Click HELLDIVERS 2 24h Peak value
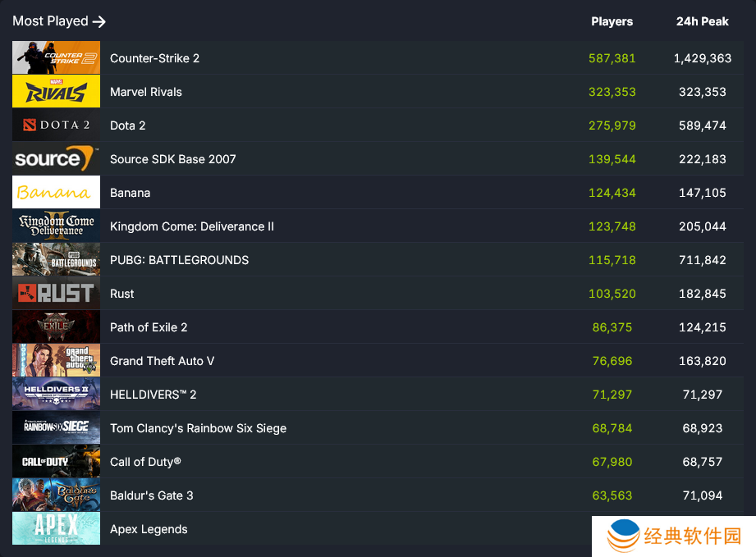This screenshot has height=557, width=756. coord(703,395)
